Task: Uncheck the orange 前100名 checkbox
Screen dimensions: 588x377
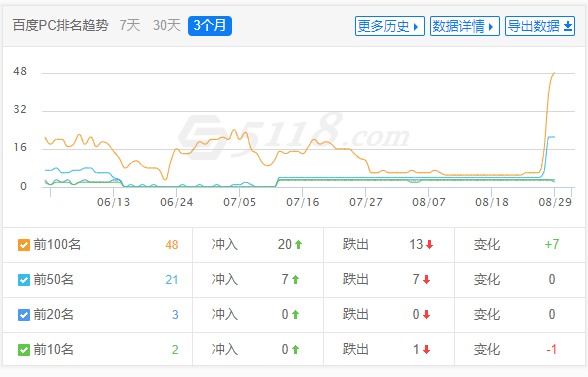Action: 24,245
